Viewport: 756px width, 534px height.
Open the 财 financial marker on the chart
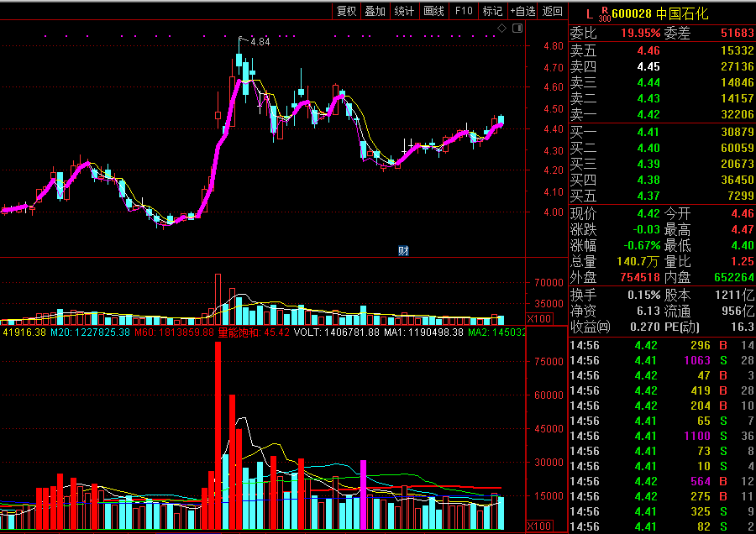(x=403, y=250)
